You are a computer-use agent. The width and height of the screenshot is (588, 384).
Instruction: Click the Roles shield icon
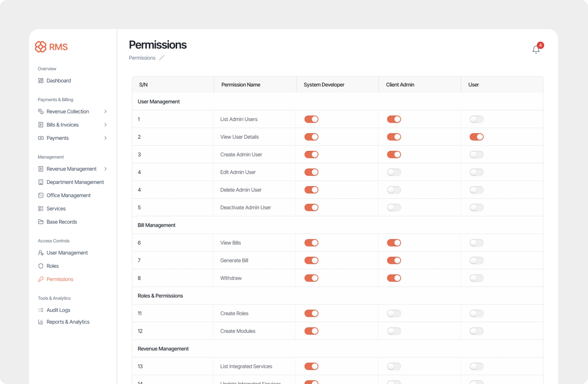click(x=41, y=266)
